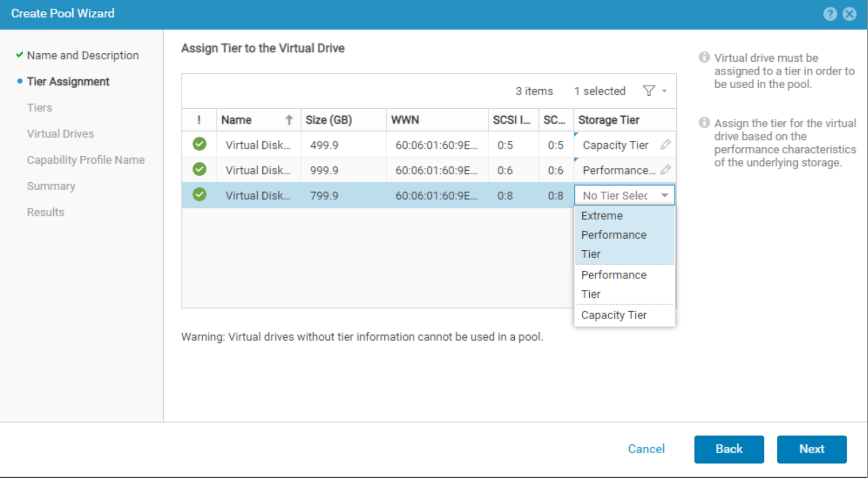Click the '1 selected' label

600,91
